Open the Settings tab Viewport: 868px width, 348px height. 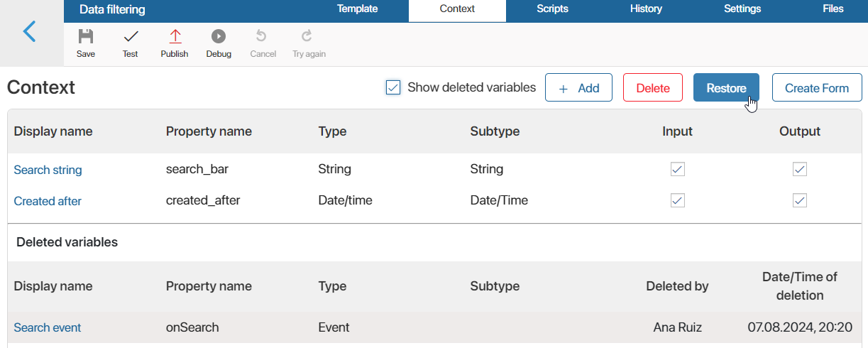point(742,9)
